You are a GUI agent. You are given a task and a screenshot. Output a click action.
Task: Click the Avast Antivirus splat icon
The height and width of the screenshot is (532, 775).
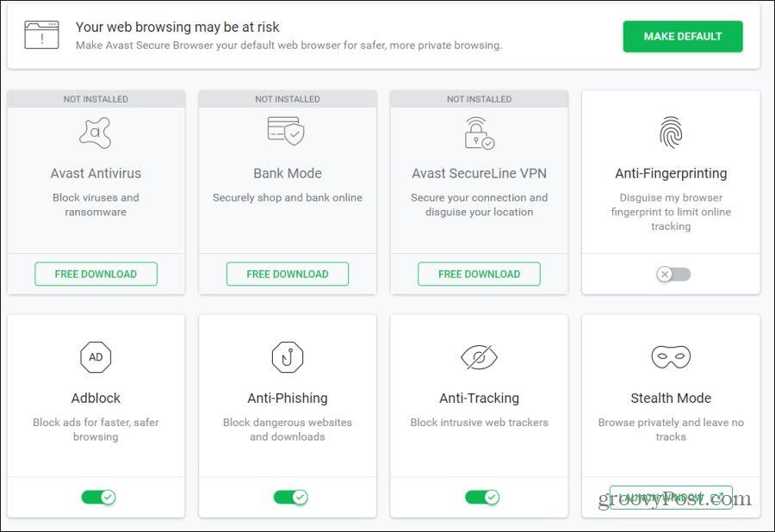96,133
